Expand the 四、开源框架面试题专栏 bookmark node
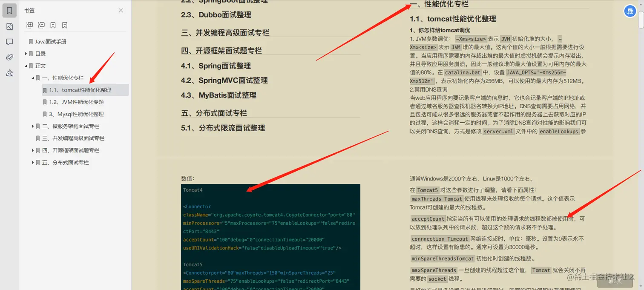Image resolution: width=644 pixels, height=290 pixels. pos(33,150)
